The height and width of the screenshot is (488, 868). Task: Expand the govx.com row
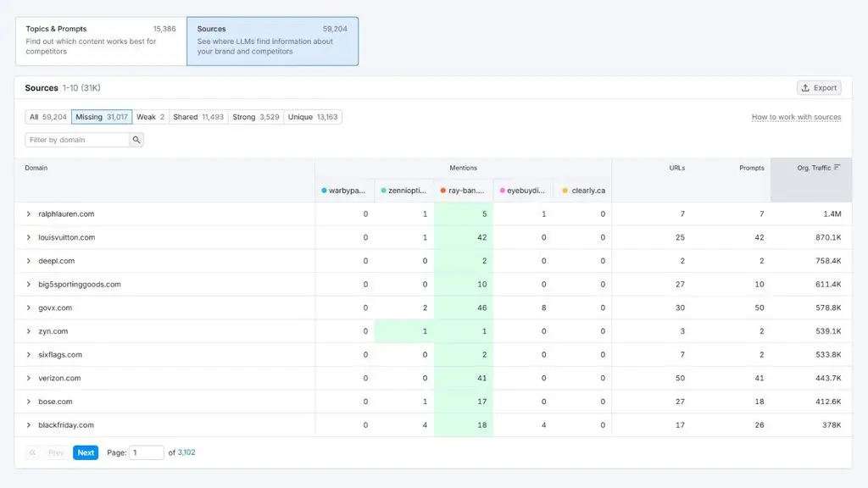click(x=29, y=308)
